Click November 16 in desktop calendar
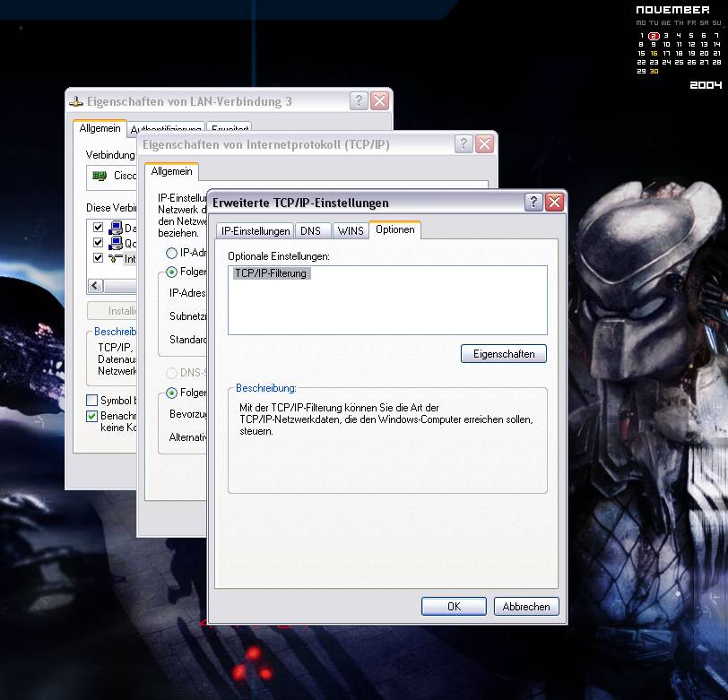728x700 pixels. pyautogui.click(x=654, y=54)
